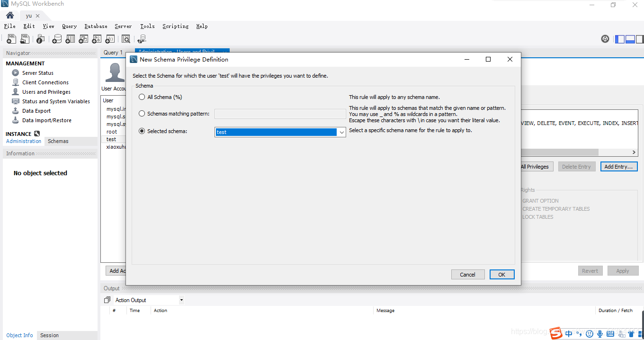This screenshot has height=340, width=644.
Task: Click the schema pattern text field
Action: [280, 114]
